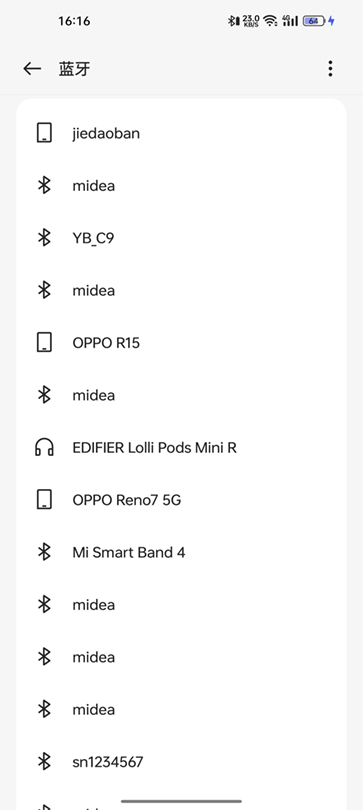This screenshot has width=363, height=810.
Task: Select the jiedaoban device
Action: coord(181,133)
